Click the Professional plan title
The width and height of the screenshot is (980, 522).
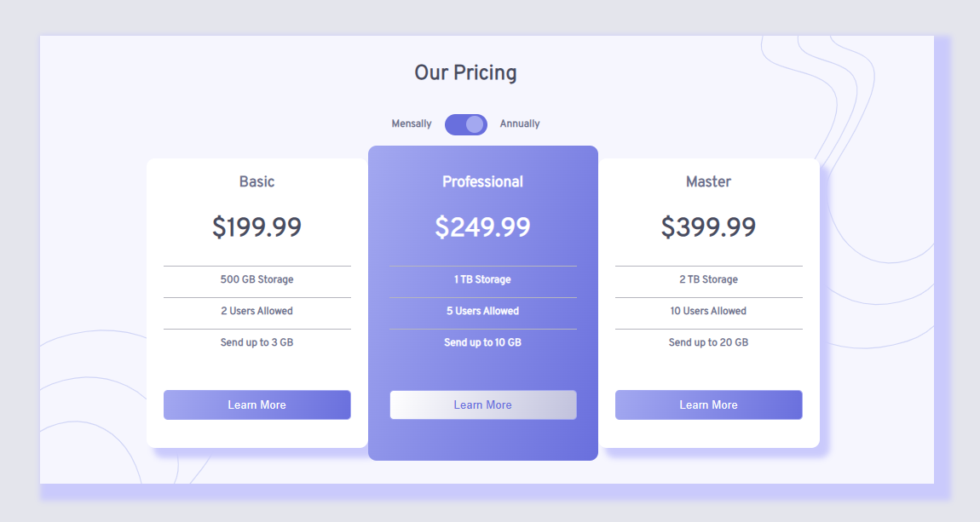[482, 181]
